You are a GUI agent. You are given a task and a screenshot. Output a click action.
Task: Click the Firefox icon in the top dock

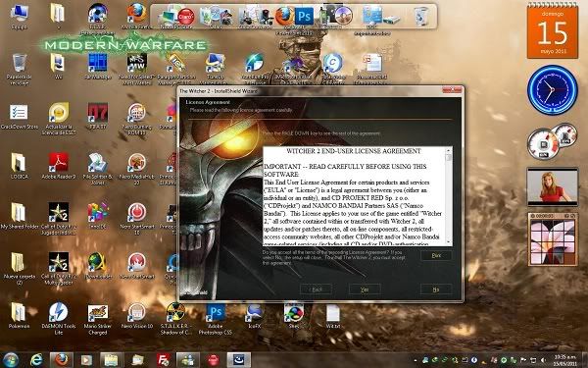coord(284,17)
